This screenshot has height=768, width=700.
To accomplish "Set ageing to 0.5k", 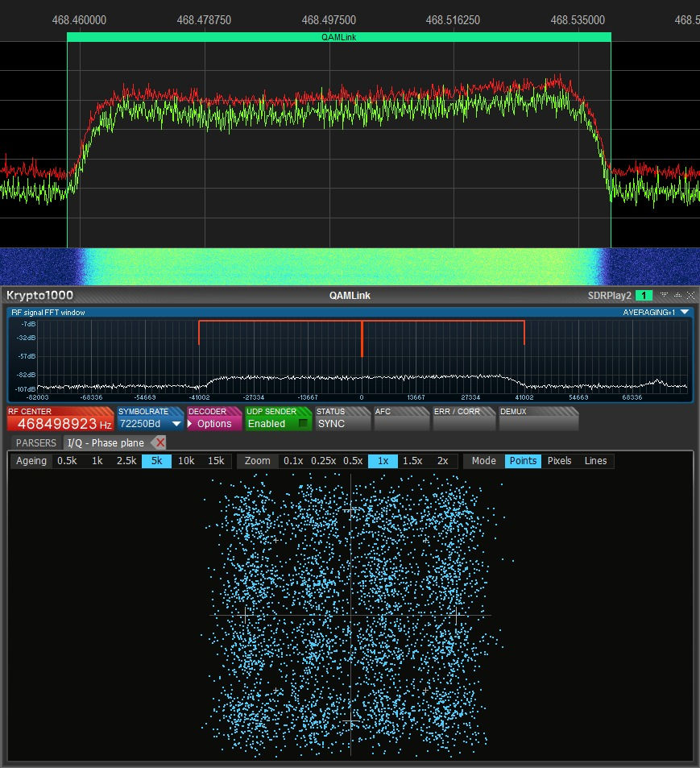I will coord(67,461).
